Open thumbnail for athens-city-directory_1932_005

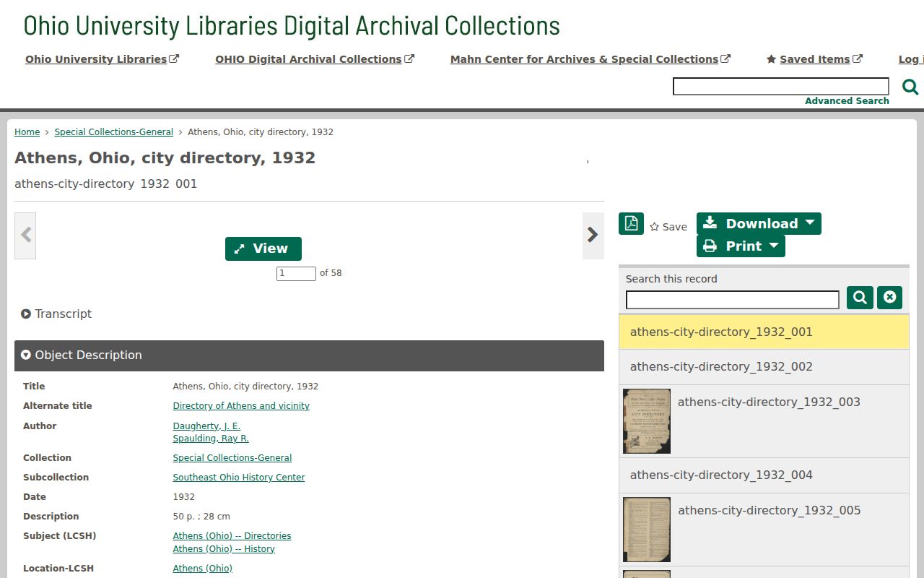[x=647, y=530]
